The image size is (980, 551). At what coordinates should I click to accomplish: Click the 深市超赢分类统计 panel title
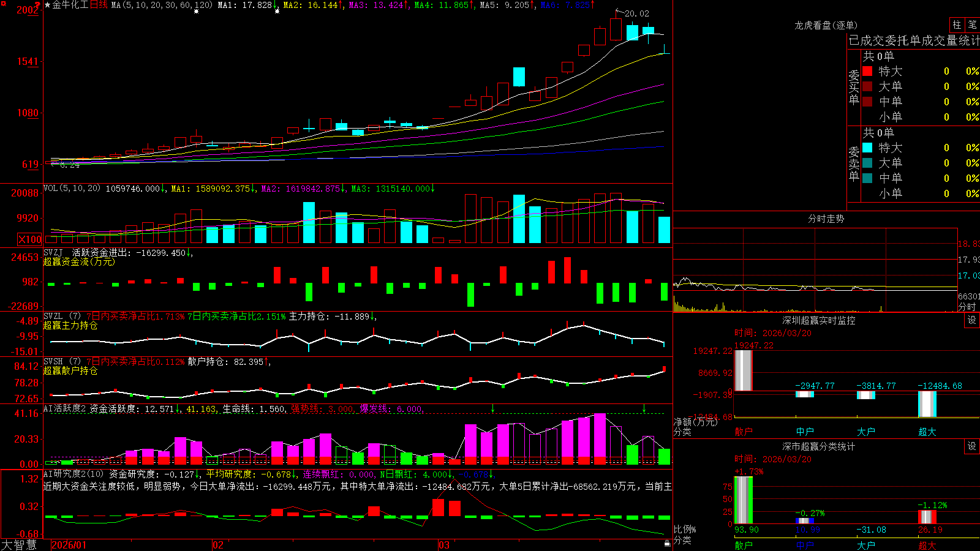818,446
